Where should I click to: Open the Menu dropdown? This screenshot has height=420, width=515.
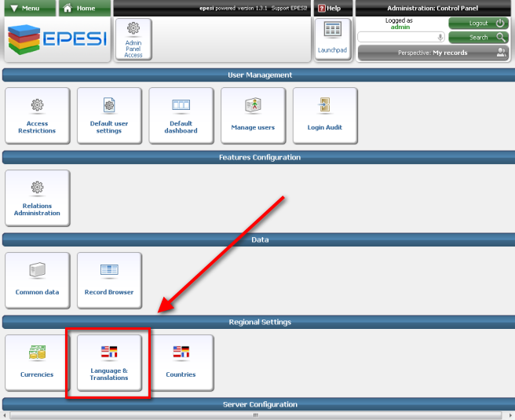click(x=30, y=8)
